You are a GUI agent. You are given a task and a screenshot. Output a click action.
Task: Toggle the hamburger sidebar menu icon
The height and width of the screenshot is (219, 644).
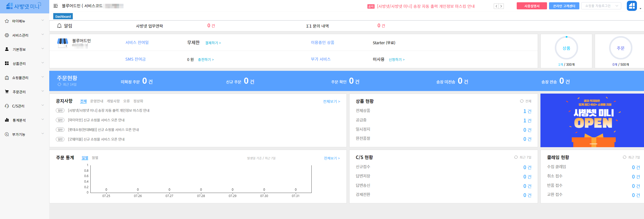[56, 6]
